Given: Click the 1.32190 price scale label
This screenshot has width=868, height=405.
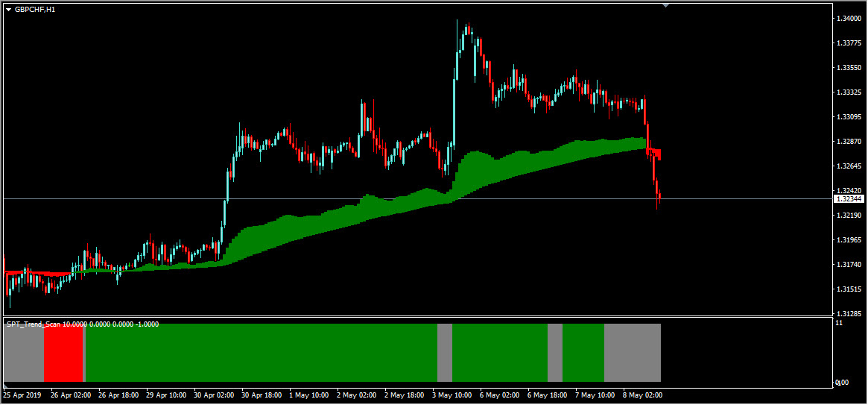Looking at the screenshot, I should (849, 215).
